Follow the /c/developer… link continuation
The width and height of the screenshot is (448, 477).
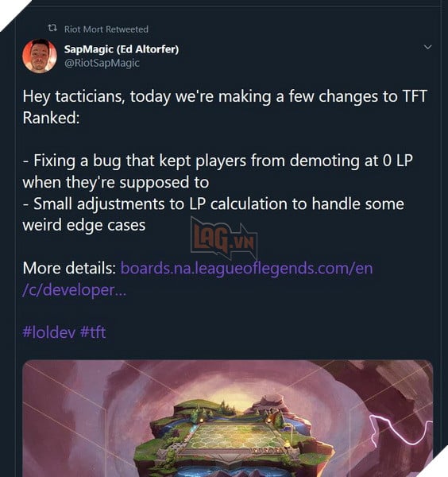74,290
